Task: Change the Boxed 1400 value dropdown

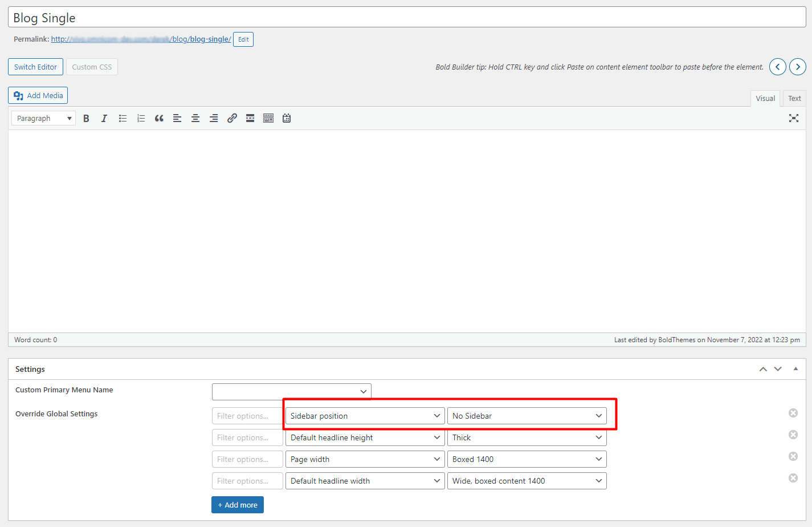Action: point(527,459)
